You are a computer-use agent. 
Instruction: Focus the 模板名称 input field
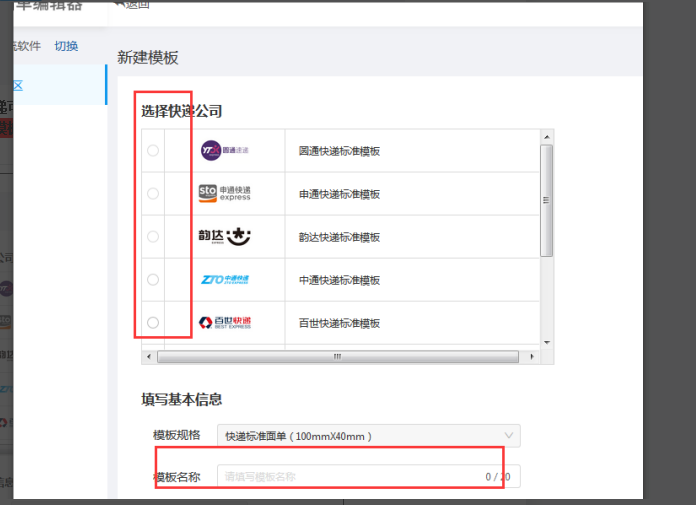tap(368, 477)
